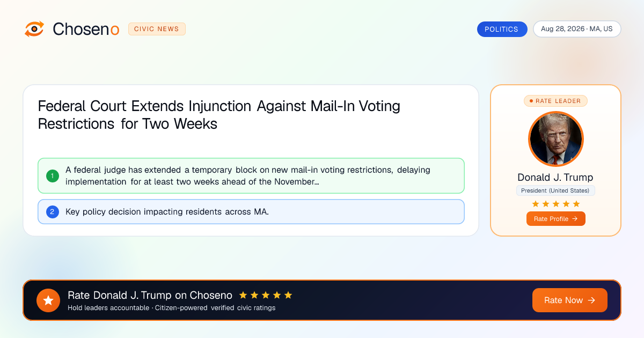Select the POLITICS category pill
The width and height of the screenshot is (644, 338).
point(502,29)
